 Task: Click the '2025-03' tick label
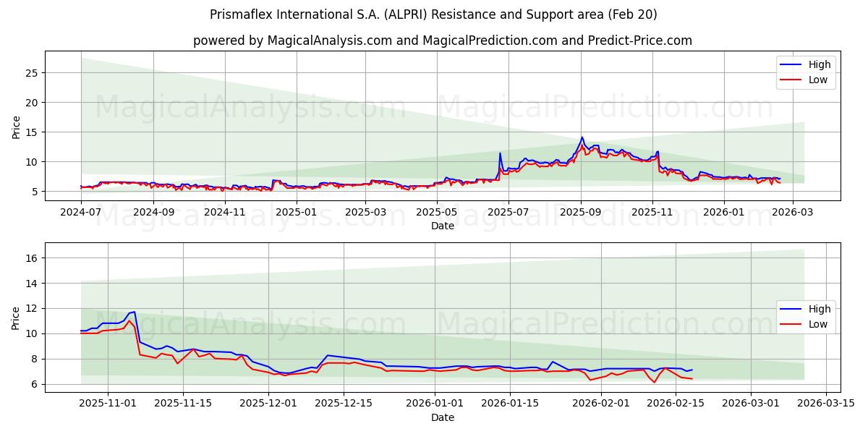click(367, 212)
